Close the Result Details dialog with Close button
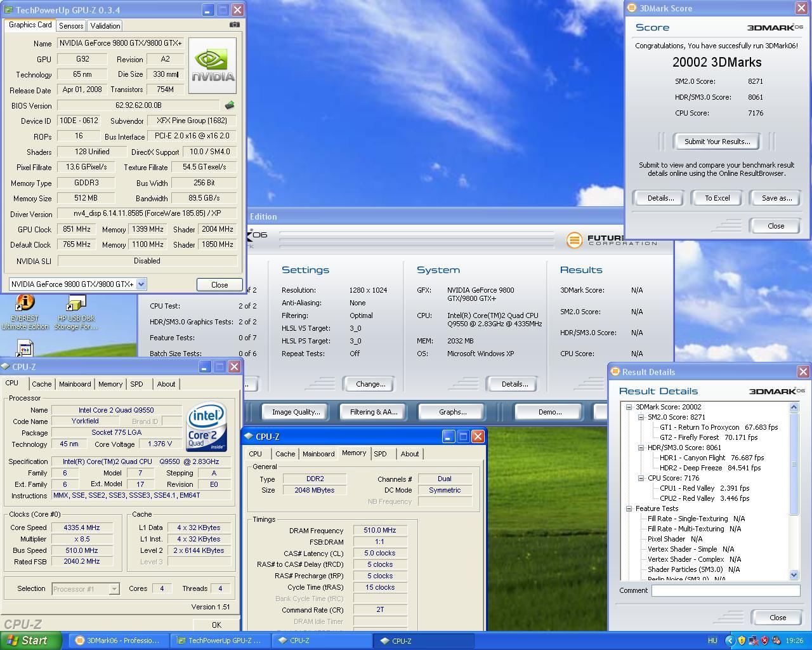This screenshot has width=812, height=650. (777, 618)
